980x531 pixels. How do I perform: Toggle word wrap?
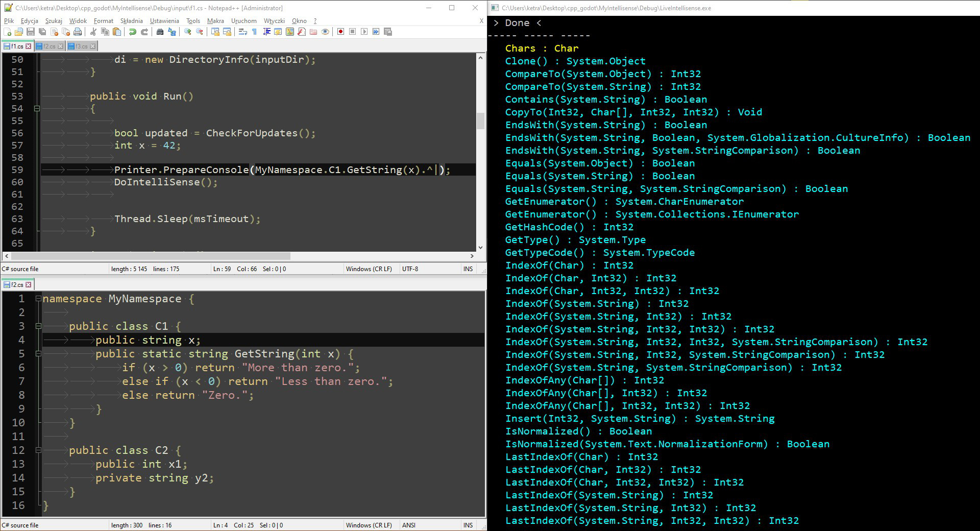coord(242,32)
